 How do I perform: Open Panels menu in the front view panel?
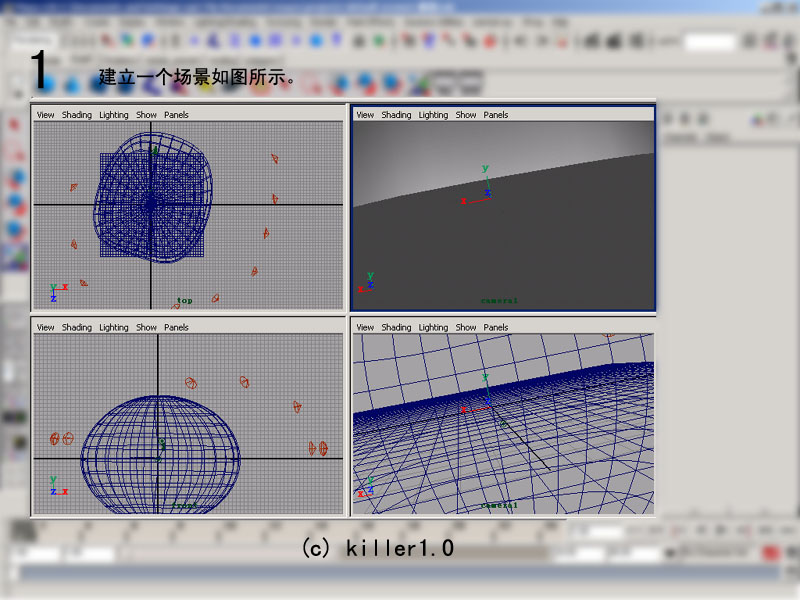[x=177, y=328]
